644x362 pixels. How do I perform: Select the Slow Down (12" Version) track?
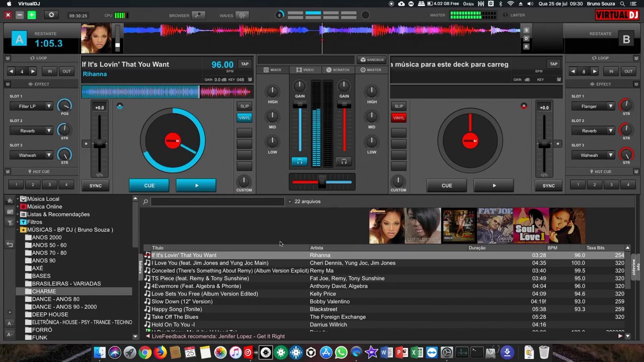(182, 302)
